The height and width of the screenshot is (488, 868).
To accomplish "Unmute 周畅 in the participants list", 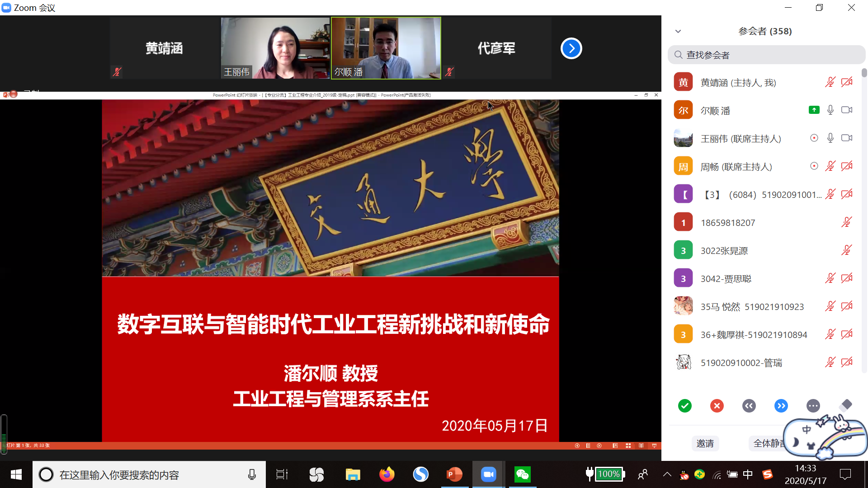I will 830,166.
